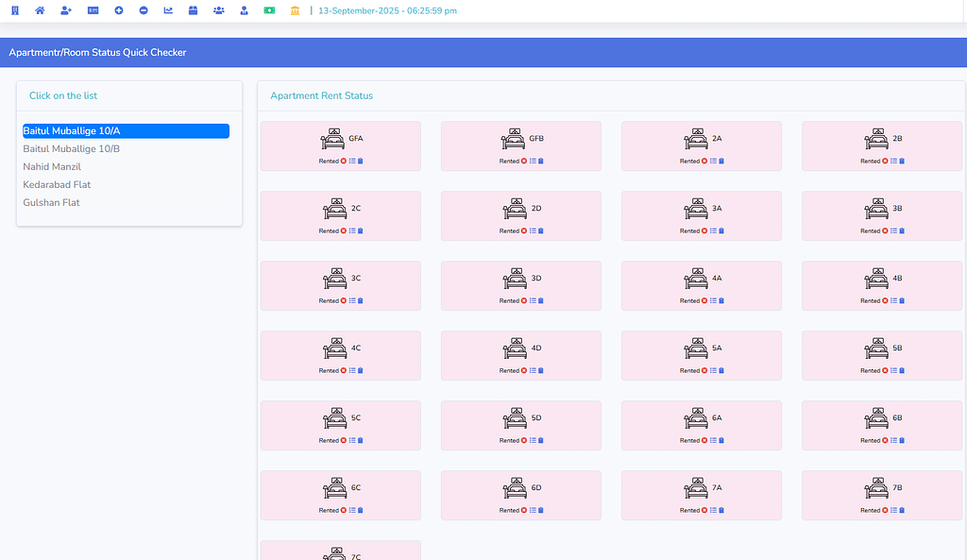967x560 pixels.
Task: Select Baitul Muballige 10/A in the list
Action: [x=126, y=130]
